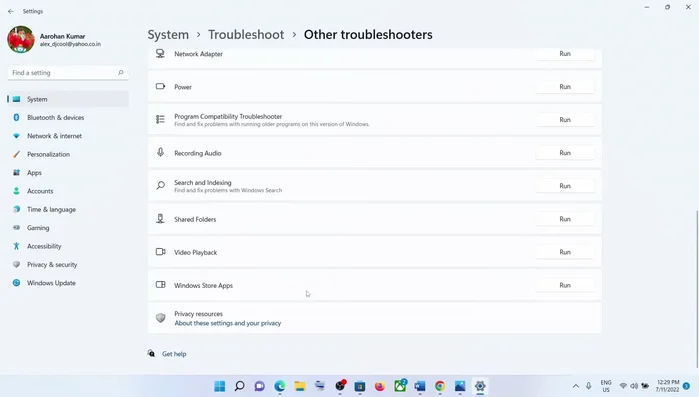Run the Program Compatibility Troubleshooter
The height and width of the screenshot is (397, 699).
pyautogui.click(x=565, y=119)
